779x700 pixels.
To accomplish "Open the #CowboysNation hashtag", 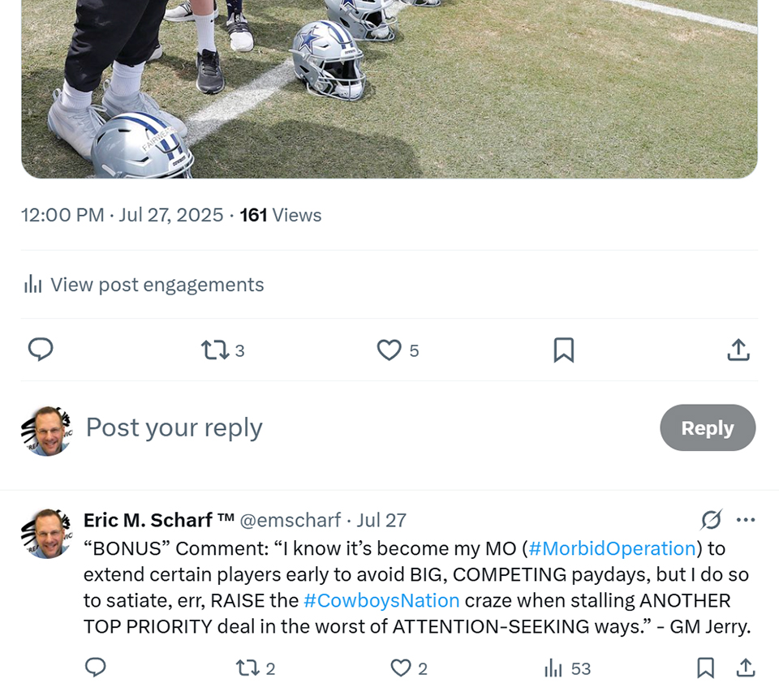I will coord(381,601).
